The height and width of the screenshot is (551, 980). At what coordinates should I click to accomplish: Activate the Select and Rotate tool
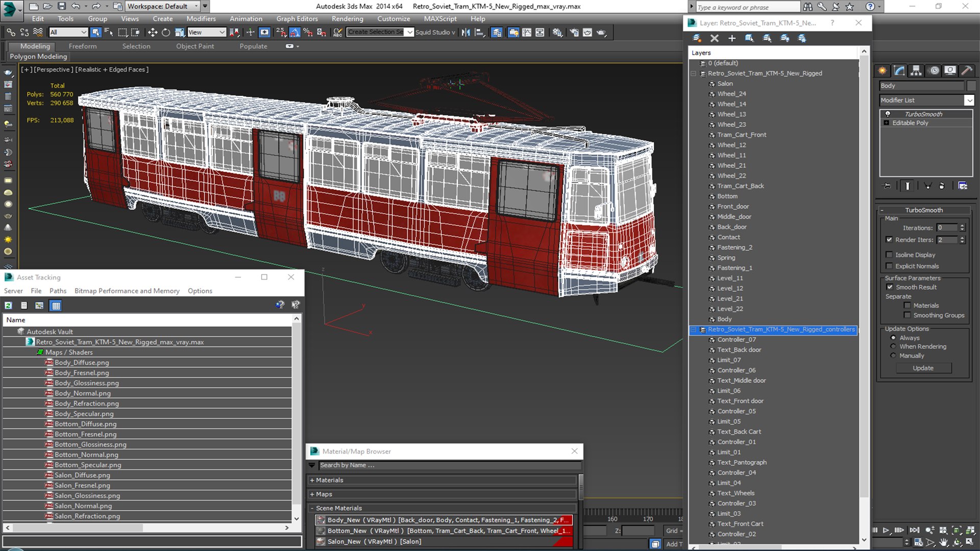click(x=166, y=32)
